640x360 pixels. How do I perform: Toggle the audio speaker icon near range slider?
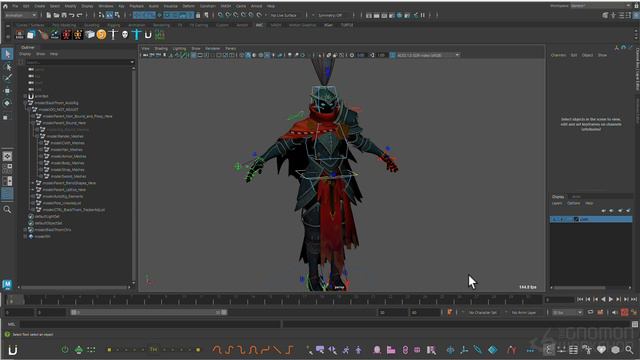pyautogui.click(x=614, y=313)
